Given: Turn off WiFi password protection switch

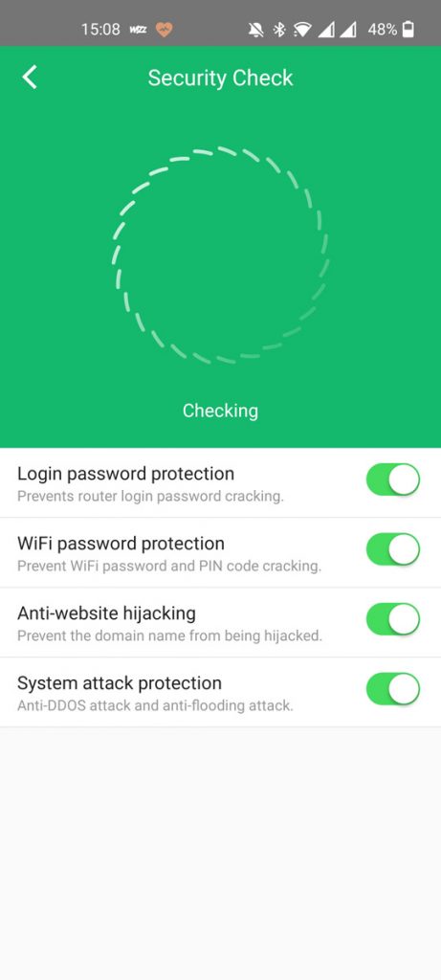Looking at the screenshot, I should pos(393,550).
